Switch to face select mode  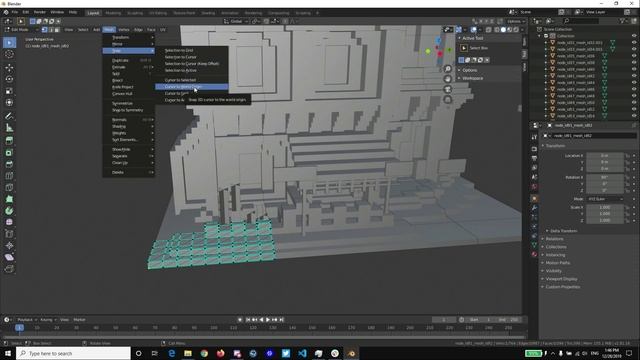57,29
